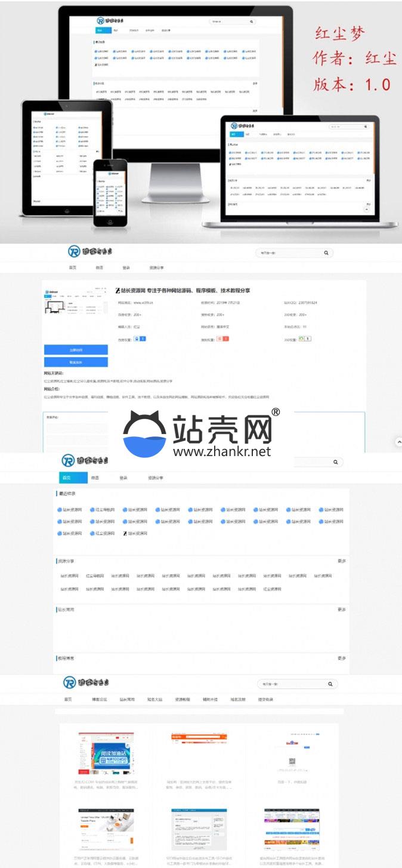
Task: Click 更多 next to the 资源分享 section header
Action: [342, 561]
